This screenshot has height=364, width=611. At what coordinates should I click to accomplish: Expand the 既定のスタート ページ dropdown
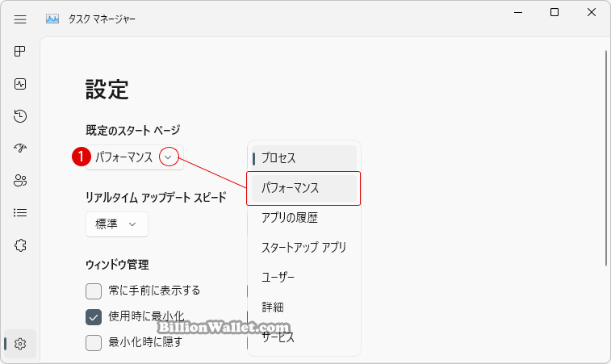pyautogui.click(x=135, y=157)
